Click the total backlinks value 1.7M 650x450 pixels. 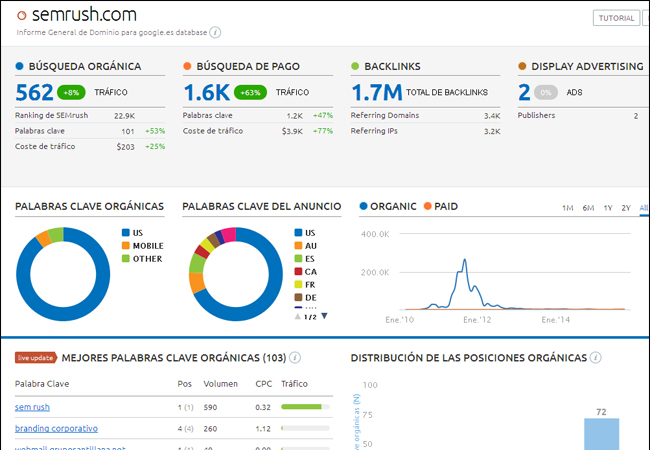377,92
